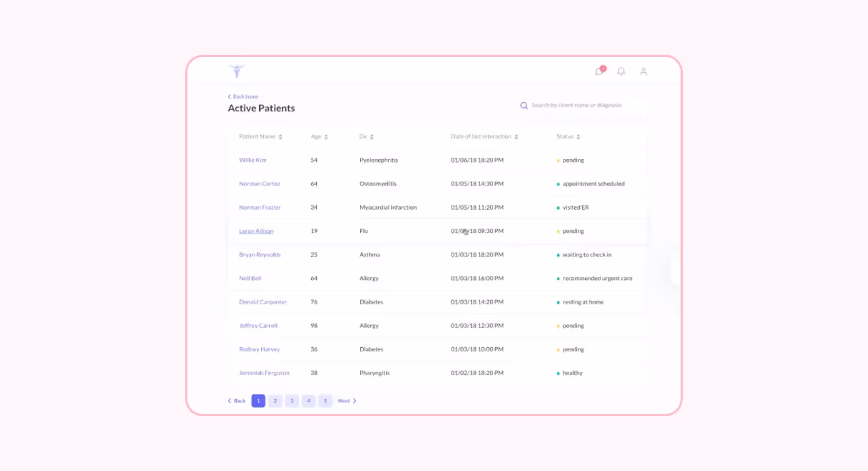Open patient Nell Bell
The height and width of the screenshot is (471, 868).
click(x=250, y=278)
